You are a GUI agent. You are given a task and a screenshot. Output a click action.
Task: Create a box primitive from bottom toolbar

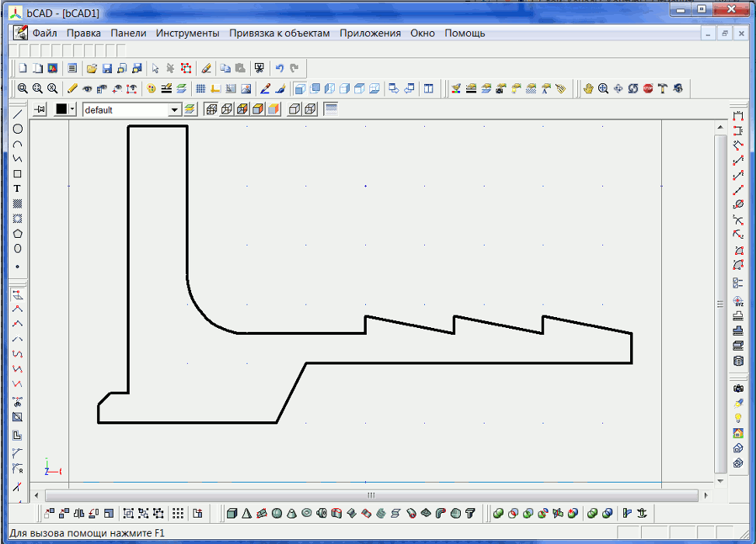pos(232,513)
